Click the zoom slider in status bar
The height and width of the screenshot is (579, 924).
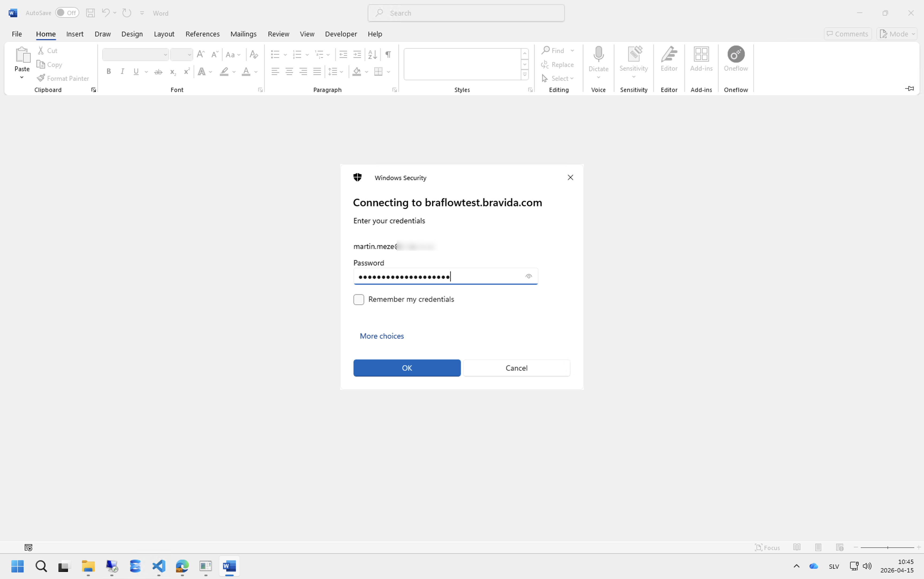pyautogui.click(x=887, y=547)
